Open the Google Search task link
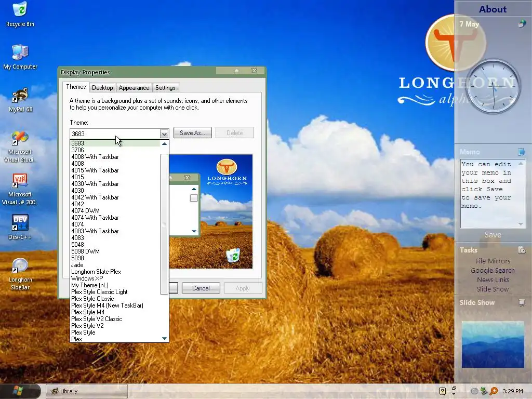Screen dimensions: 532x399 pyautogui.click(x=493, y=270)
